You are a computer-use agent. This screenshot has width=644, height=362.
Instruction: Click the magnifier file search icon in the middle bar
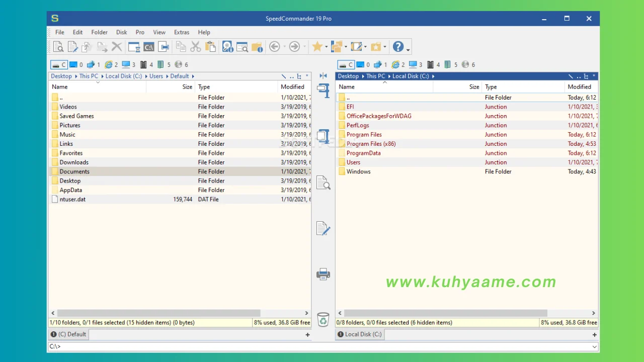[x=323, y=183]
